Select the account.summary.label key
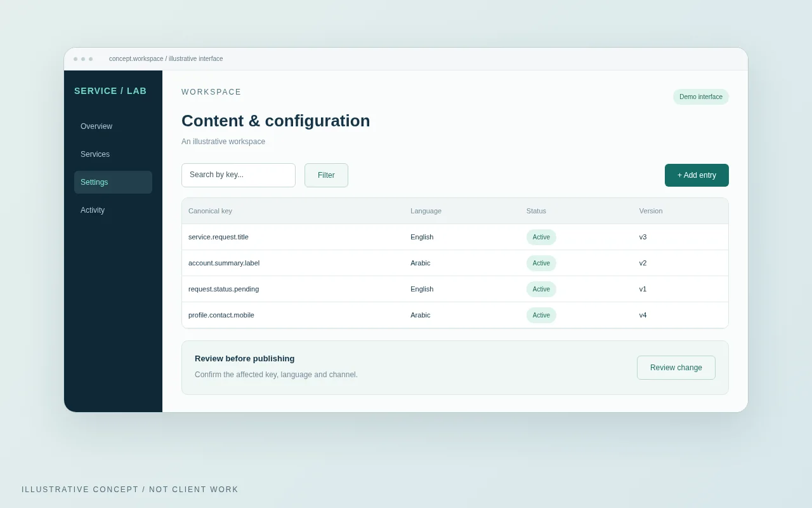Viewport: 812px width, 508px height. (224, 263)
